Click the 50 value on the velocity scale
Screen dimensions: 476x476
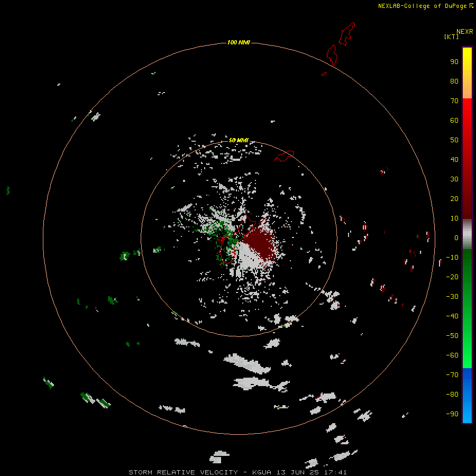point(454,140)
